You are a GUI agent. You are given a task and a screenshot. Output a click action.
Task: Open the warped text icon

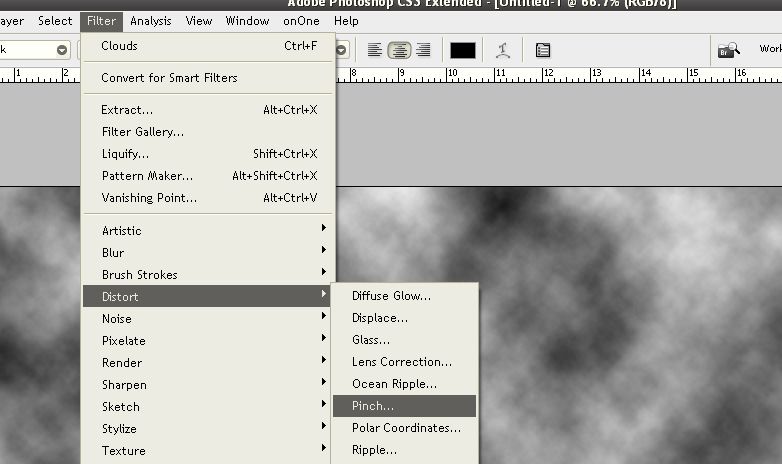click(x=503, y=50)
